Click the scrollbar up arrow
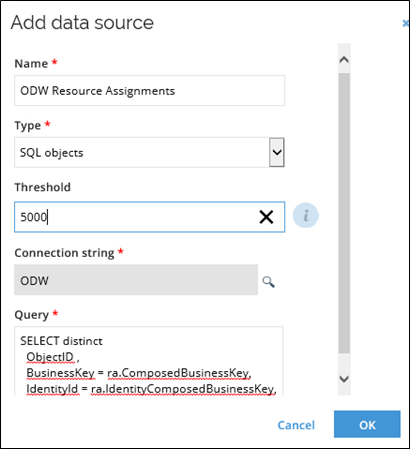The image size is (410, 449). pos(344,60)
